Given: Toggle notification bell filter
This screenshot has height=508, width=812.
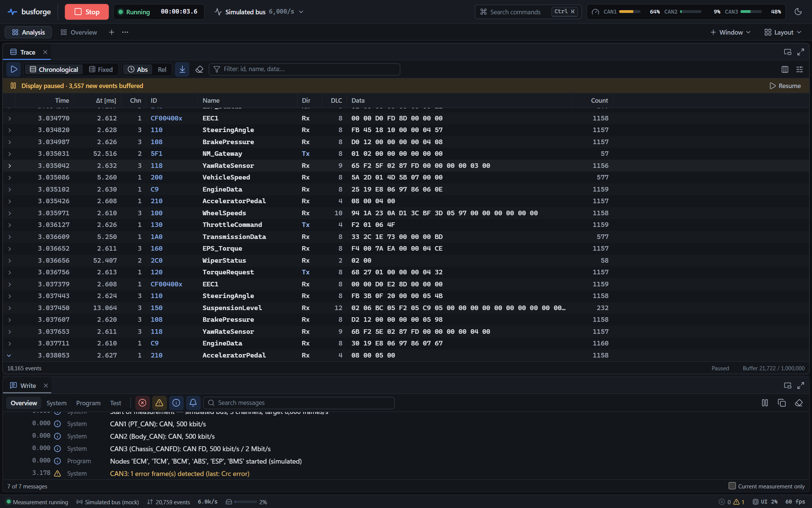Looking at the screenshot, I should coord(193,403).
